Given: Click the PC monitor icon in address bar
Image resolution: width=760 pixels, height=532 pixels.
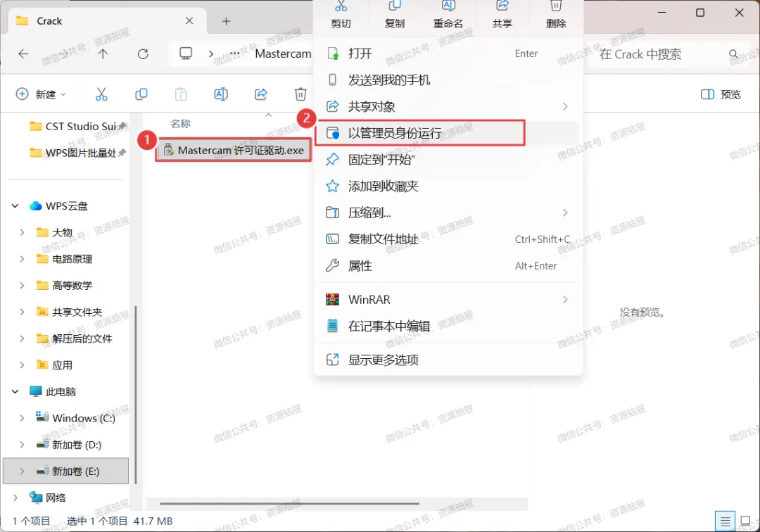Looking at the screenshot, I should tap(186, 53).
